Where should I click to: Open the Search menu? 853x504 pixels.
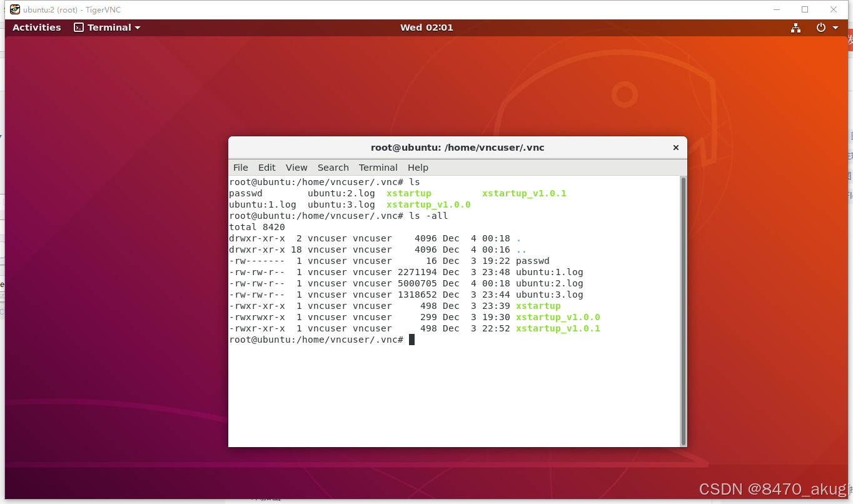point(333,168)
